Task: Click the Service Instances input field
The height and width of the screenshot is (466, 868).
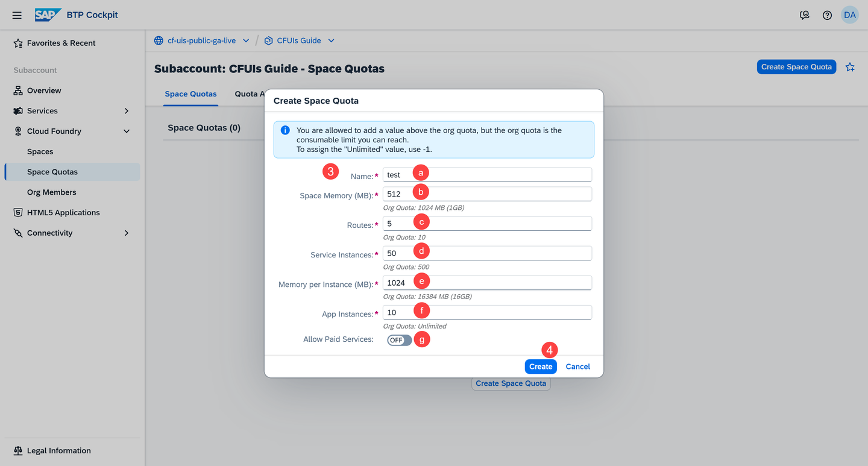Action: (x=487, y=253)
